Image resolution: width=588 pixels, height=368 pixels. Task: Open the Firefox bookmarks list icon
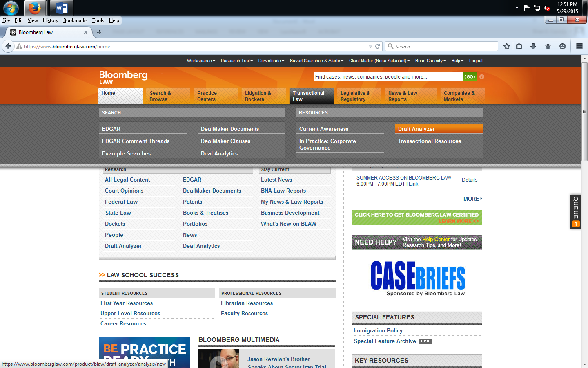pos(519,46)
